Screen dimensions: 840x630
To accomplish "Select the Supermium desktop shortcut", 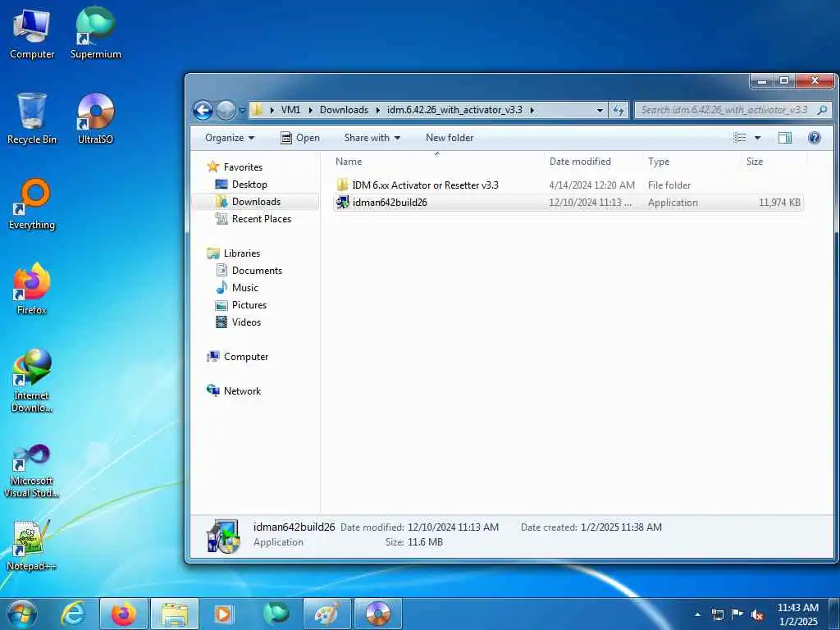I will coord(95,34).
